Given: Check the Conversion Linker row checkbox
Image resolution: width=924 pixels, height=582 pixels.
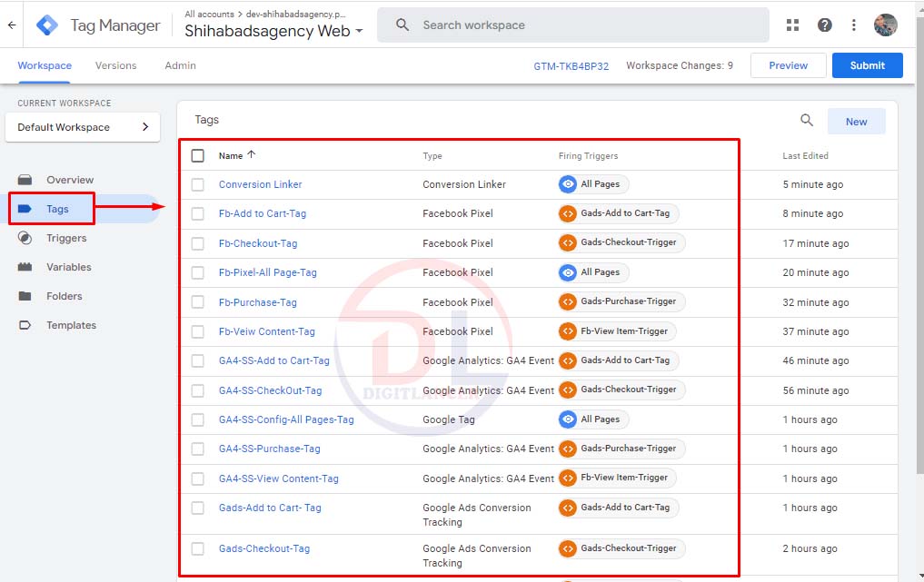Looking at the screenshot, I should pos(198,184).
